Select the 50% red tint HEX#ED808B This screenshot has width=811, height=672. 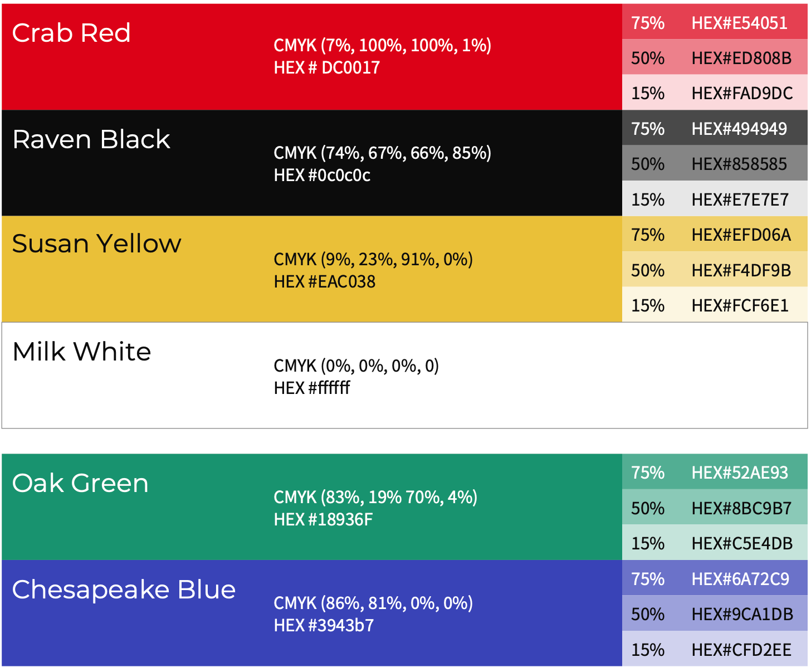pyautogui.click(x=715, y=57)
